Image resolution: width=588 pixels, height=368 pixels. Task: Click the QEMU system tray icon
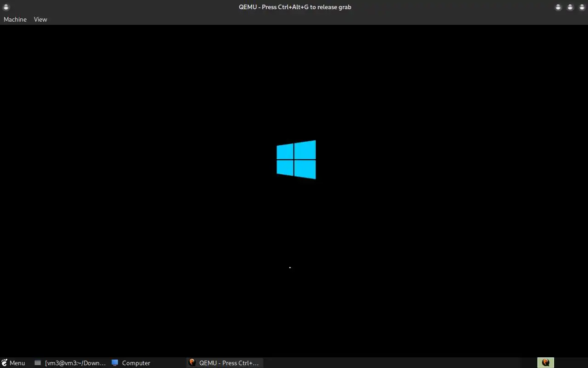coord(546,362)
